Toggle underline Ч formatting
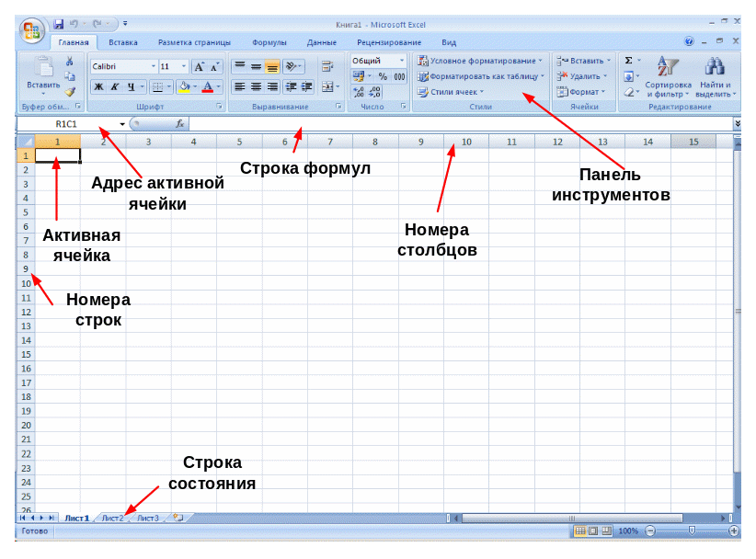Viewport: 756px width, 559px height. pos(131,87)
